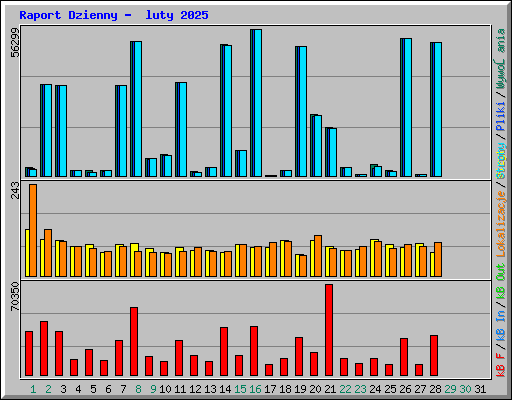Click the 56299 axis maximum value
Viewport: 512px width, 400px height.
(15, 42)
